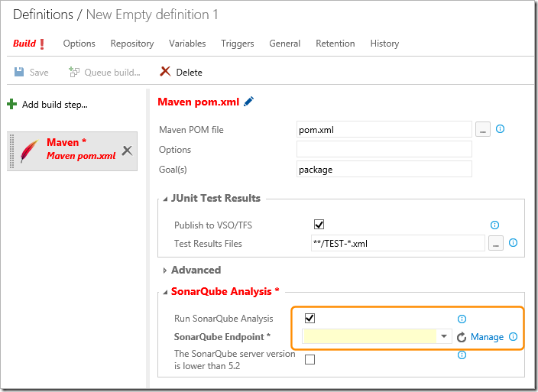This screenshot has height=392, width=538.
Task: Click Queue build... label
Action: pyautogui.click(x=112, y=73)
